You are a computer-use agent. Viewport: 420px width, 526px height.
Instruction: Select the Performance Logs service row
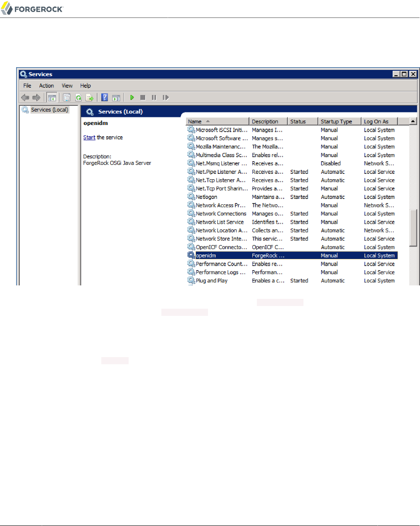[292, 272]
